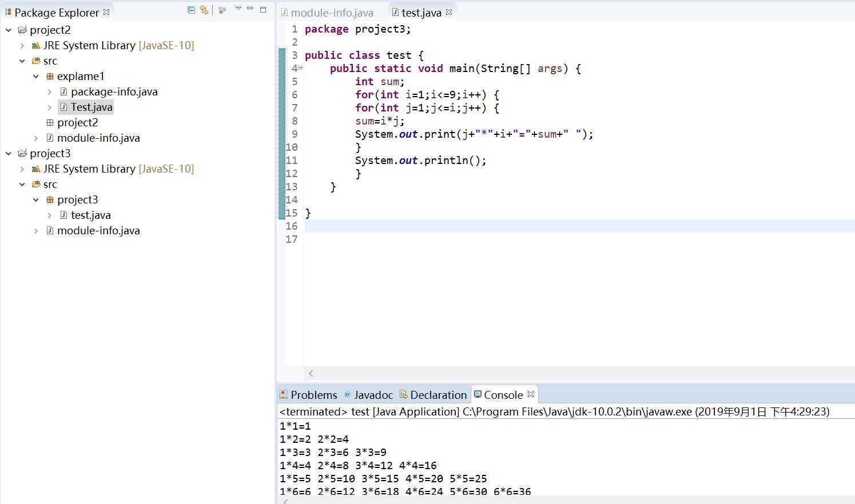This screenshot has height=504, width=855.
Task: Click package-info.java file icon
Action: pyautogui.click(x=63, y=91)
